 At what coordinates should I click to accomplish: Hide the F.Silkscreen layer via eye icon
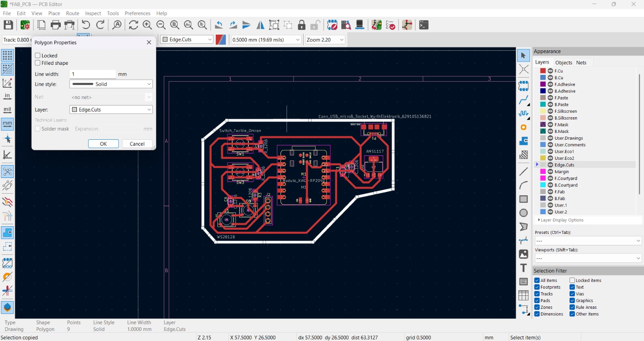click(550, 111)
